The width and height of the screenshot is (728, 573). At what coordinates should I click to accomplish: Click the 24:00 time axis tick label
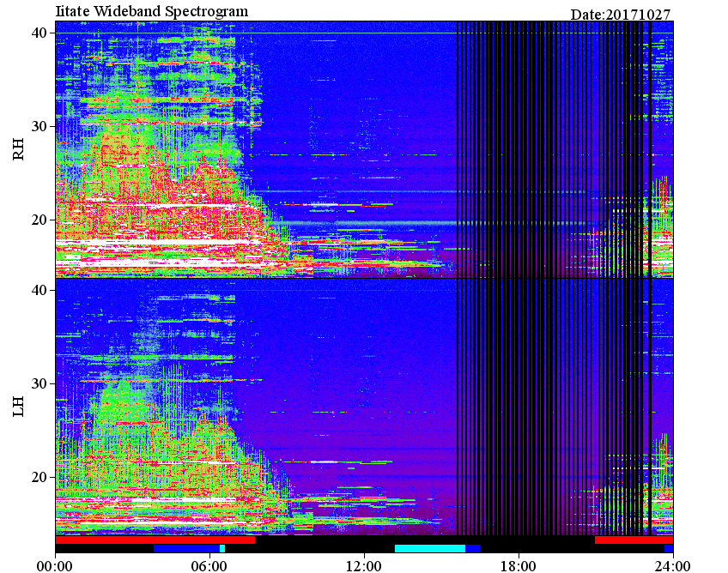pyautogui.click(x=673, y=566)
